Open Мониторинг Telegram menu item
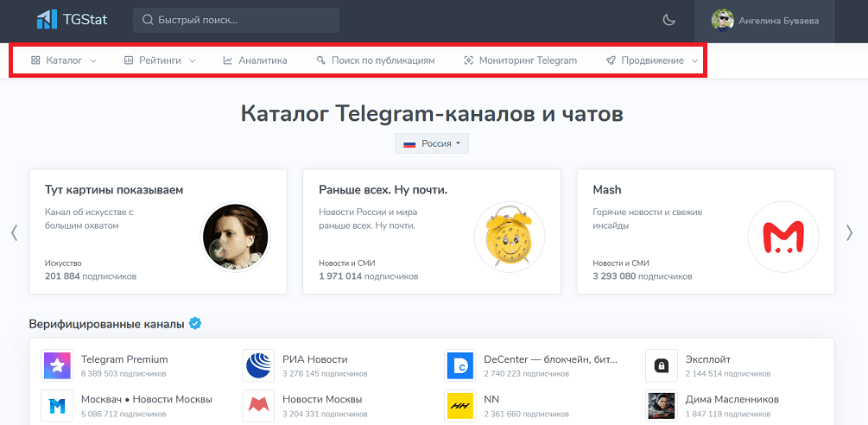Viewport: 868px width, 425px height. click(520, 60)
